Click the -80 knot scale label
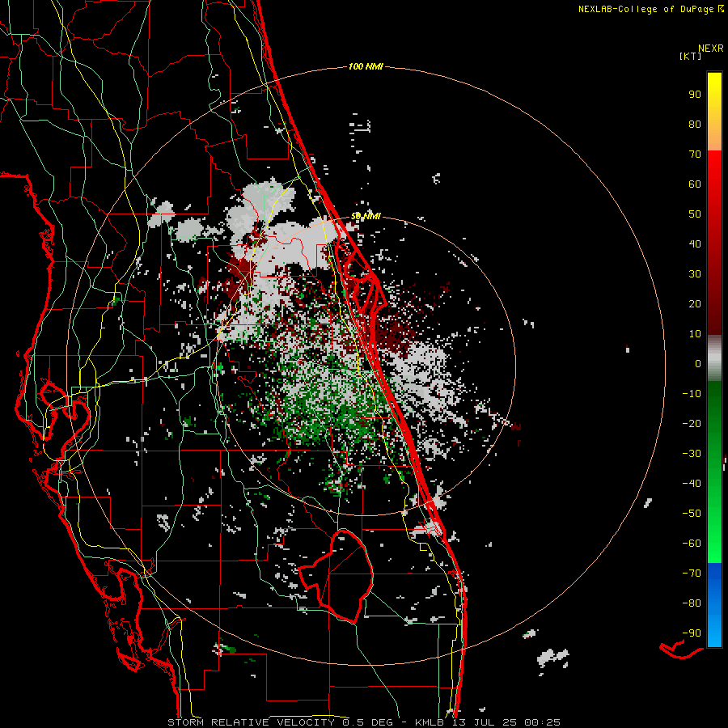 (x=692, y=603)
